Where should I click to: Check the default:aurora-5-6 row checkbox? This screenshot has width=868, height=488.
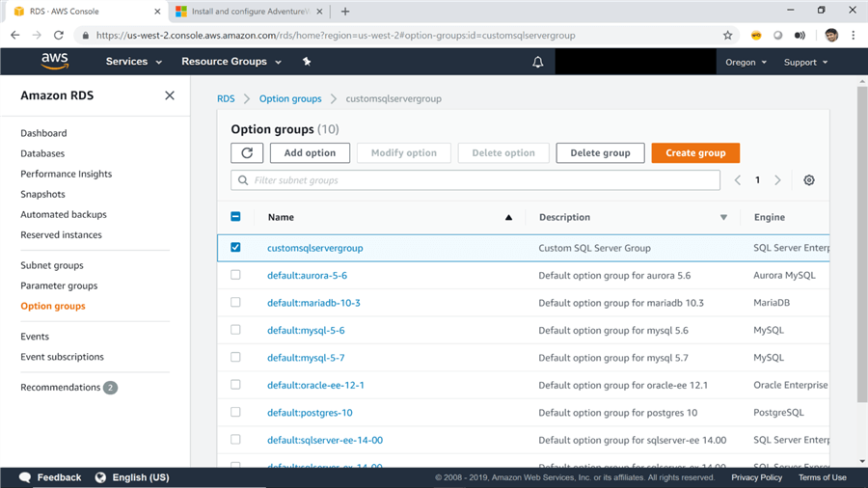click(x=235, y=275)
